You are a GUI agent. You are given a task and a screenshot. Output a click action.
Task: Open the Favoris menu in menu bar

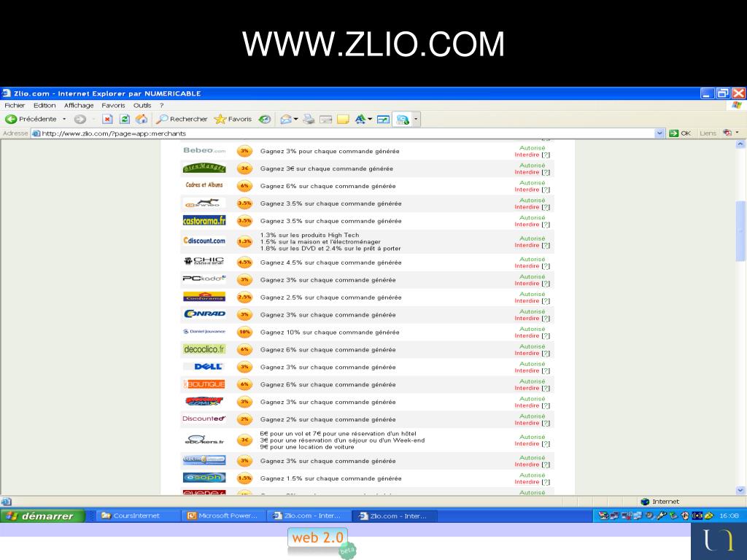113,105
